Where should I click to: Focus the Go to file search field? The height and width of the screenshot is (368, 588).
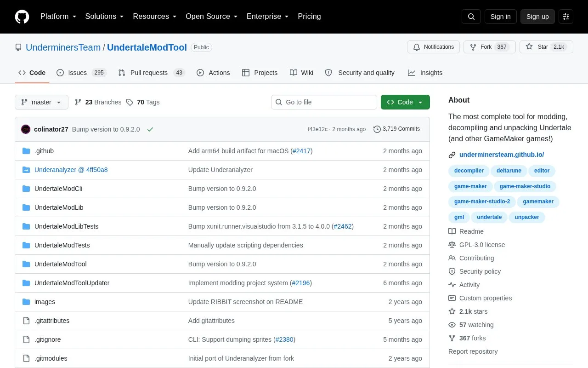324,102
